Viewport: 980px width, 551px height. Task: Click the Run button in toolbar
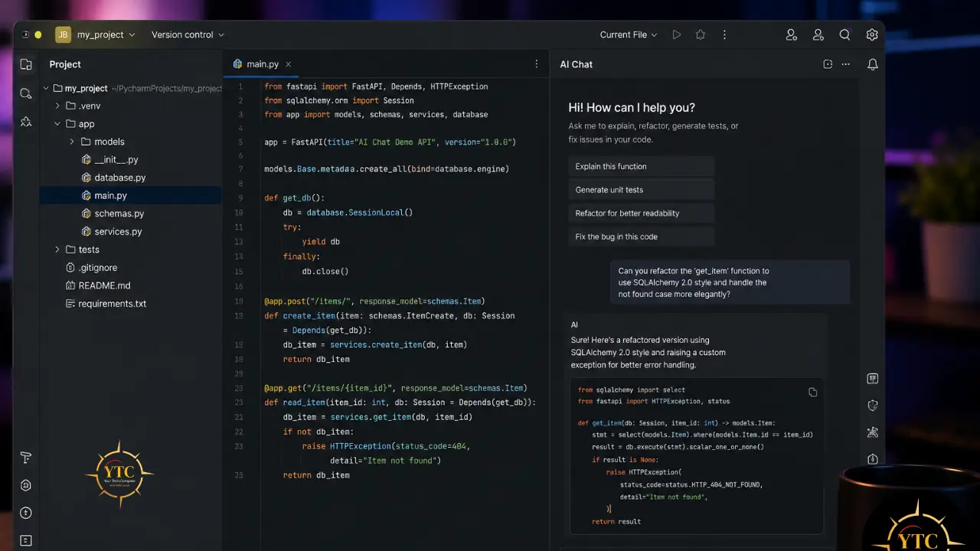coord(676,34)
